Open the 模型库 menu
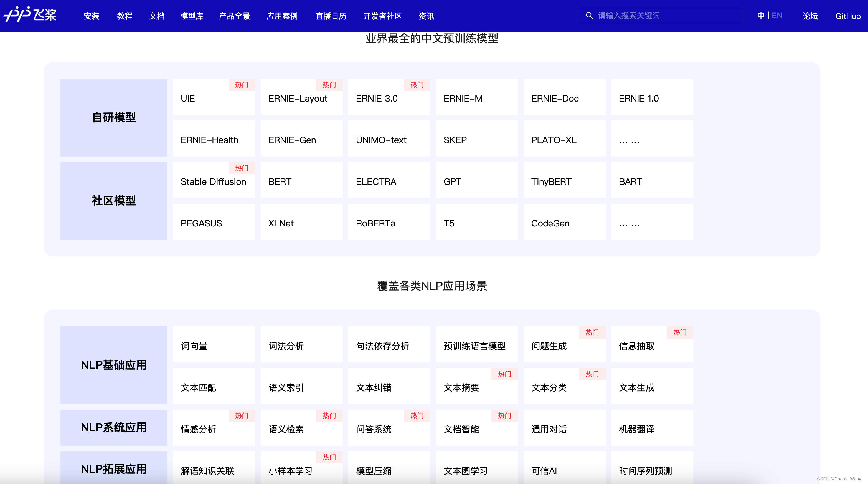 tap(192, 16)
